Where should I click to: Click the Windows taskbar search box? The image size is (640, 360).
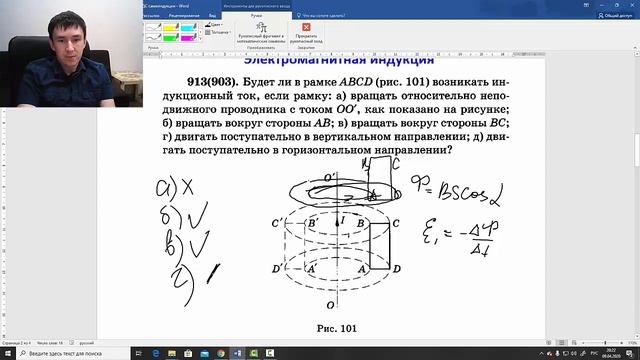(73, 353)
